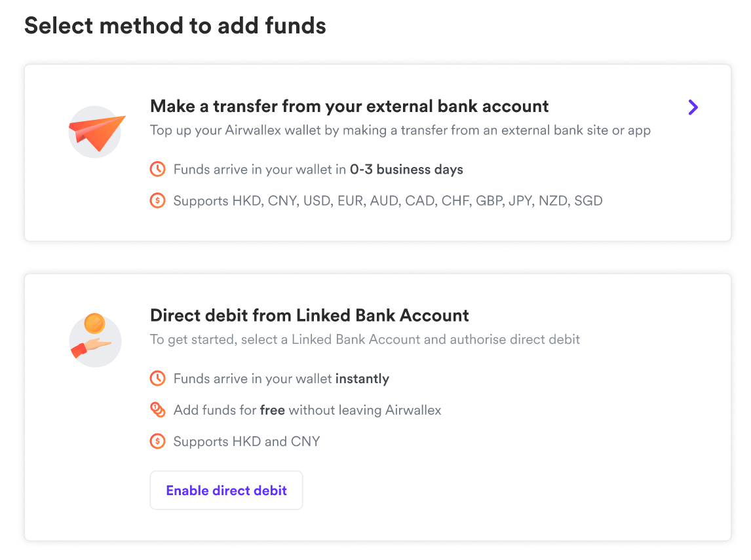Image resolution: width=751 pixels, height=560 pixels.
Task: Click 'Direct debit from Linked Bank Account' heading
Action: (309, 316)
